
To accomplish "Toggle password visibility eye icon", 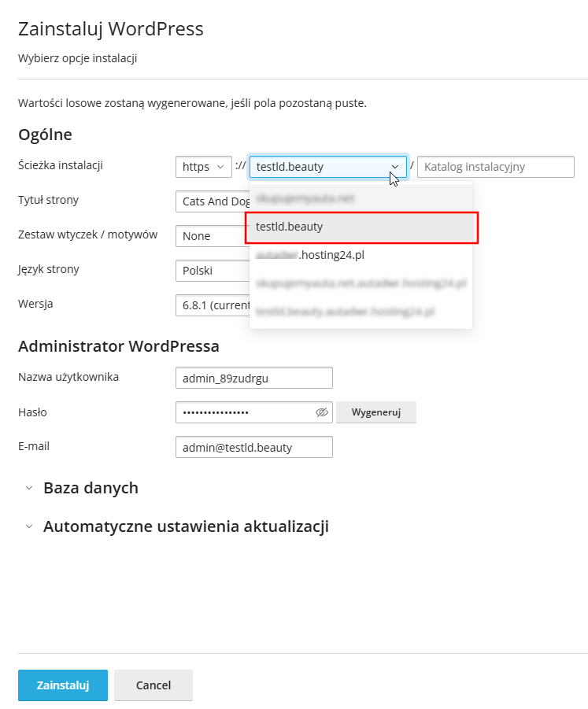I will click(322, 412).
